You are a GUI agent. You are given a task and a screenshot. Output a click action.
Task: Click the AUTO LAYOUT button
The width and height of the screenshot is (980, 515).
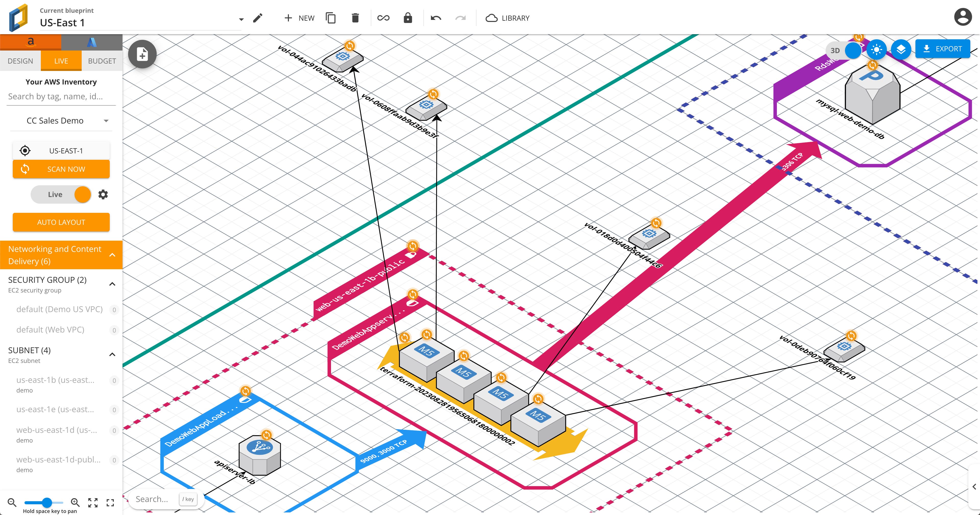tap(61, 222)
